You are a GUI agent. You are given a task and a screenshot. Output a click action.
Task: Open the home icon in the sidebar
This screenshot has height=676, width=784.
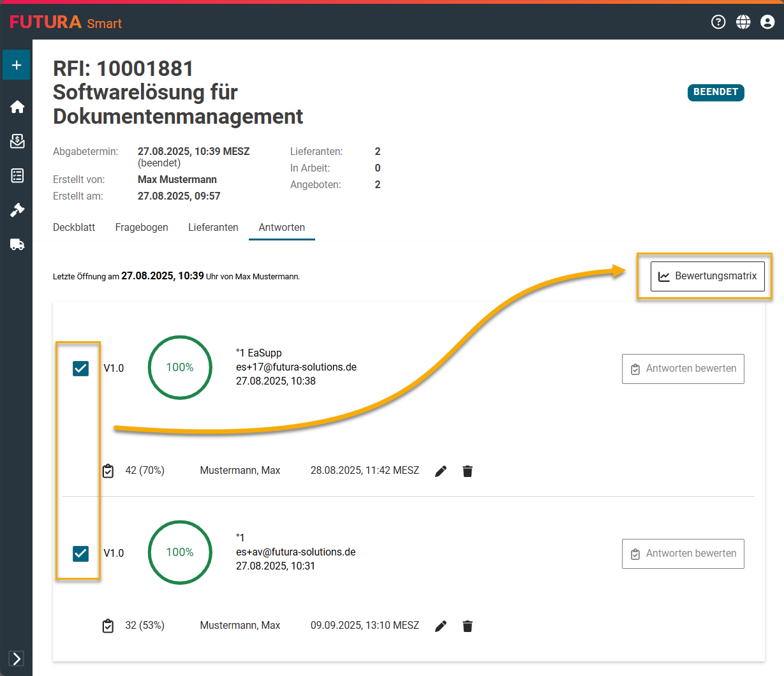click(x=17, y=107)
